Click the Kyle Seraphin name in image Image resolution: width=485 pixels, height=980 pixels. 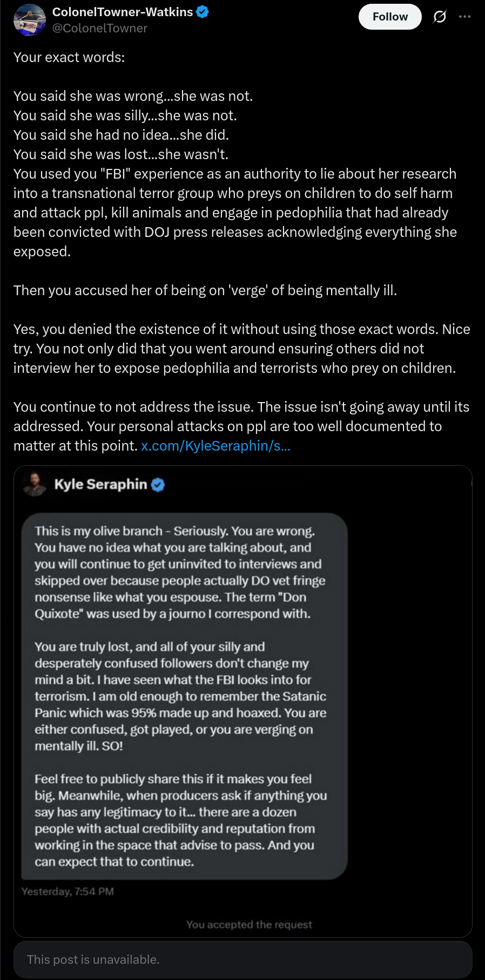(100, 485)
